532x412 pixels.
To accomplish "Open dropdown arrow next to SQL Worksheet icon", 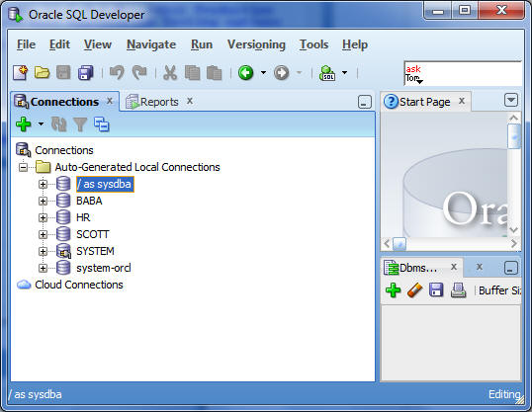I will click(345, 72).
